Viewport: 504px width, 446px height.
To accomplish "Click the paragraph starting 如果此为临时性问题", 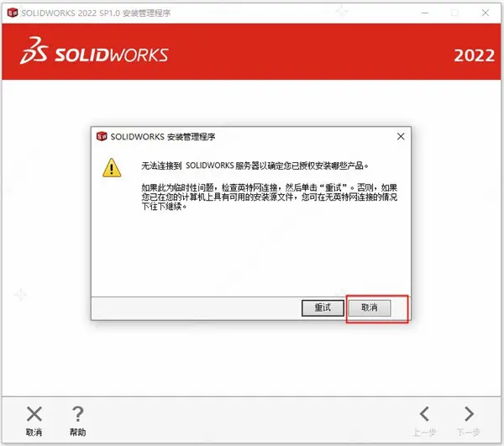I will [270, 197].
